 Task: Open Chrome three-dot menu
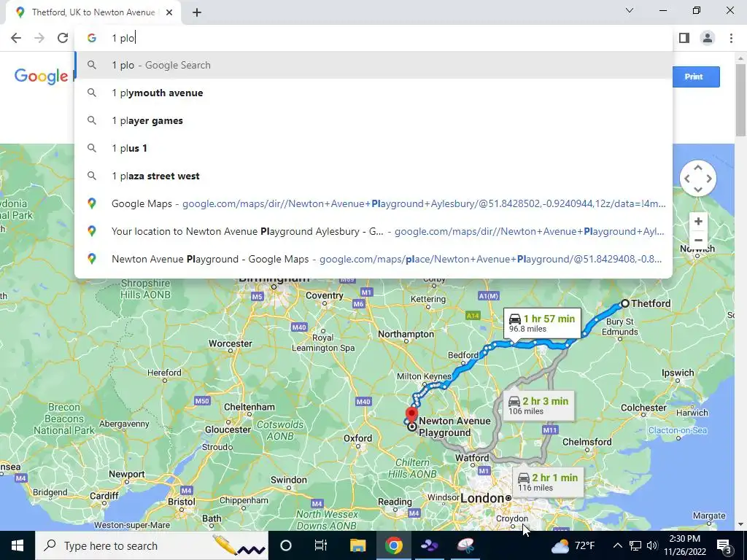(731, 38)
